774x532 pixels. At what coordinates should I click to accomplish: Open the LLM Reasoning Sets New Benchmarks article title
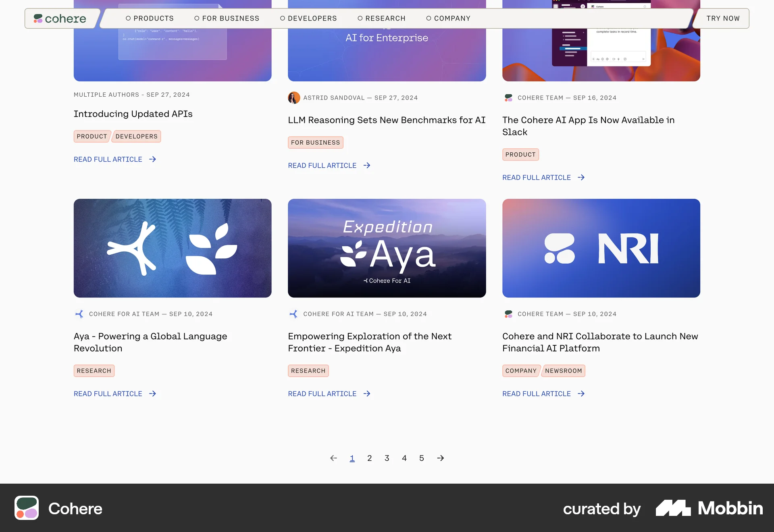coord(386,120)
